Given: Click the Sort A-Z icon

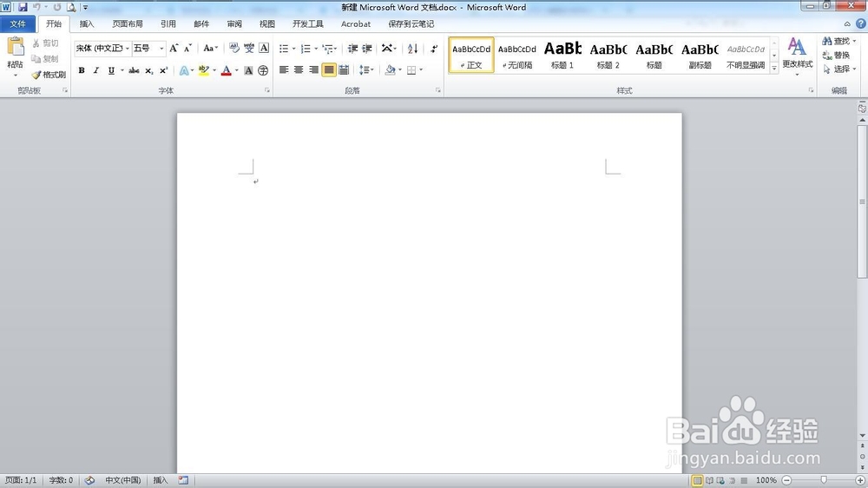Looking at the screenshot, I should click(412, 49).
